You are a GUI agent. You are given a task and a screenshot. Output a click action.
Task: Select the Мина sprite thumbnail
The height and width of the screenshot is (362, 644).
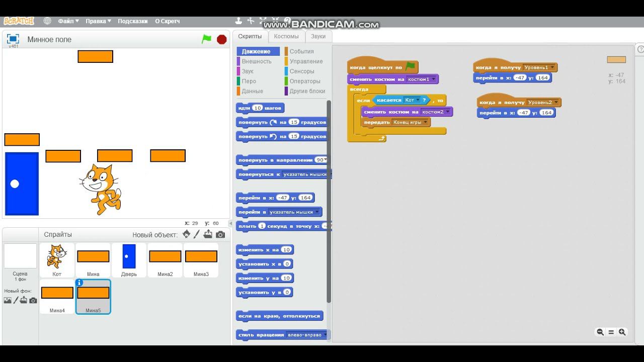point(93,260)
